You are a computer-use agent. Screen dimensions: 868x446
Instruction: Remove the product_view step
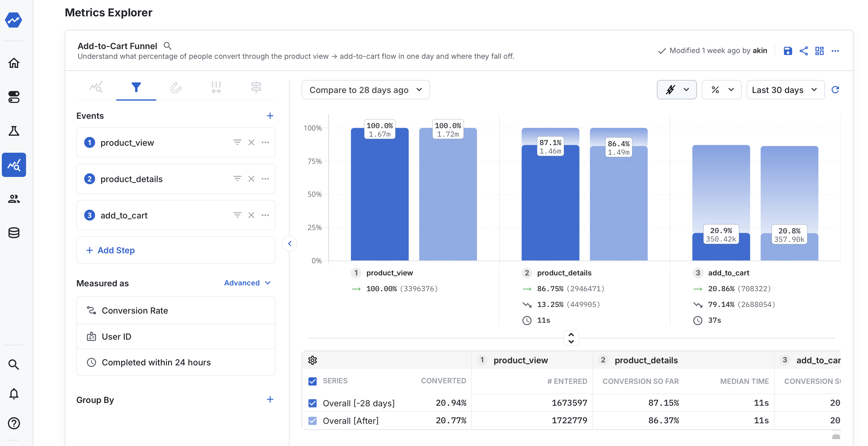251,142
